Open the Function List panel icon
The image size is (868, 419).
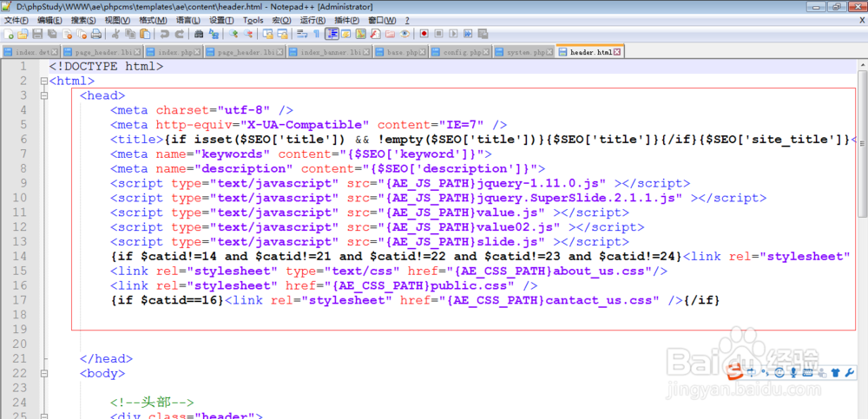pyautogui.click(x=375, y=34)
